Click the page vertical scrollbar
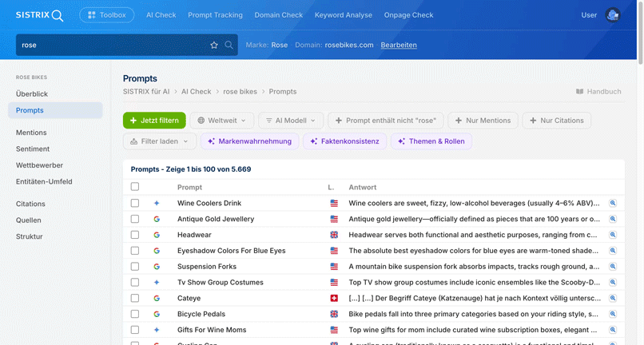Viewport: 644px width, 345px height. (640, 32)
